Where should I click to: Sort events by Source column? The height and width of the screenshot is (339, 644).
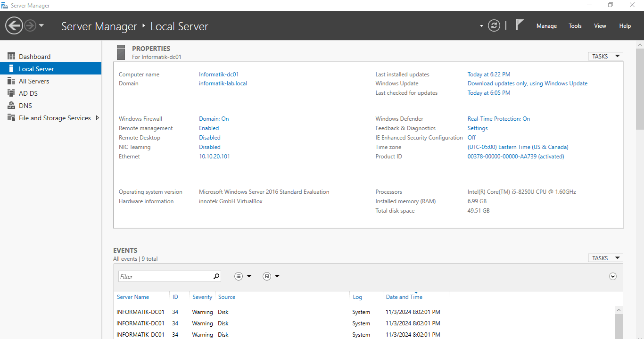click(x=227, y=297)
